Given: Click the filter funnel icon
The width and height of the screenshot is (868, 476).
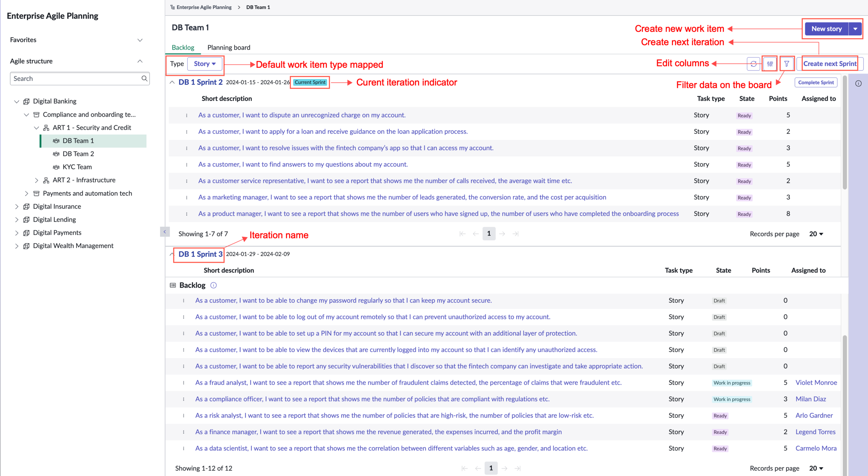Looking at the screenshot, I should [786, 64].
